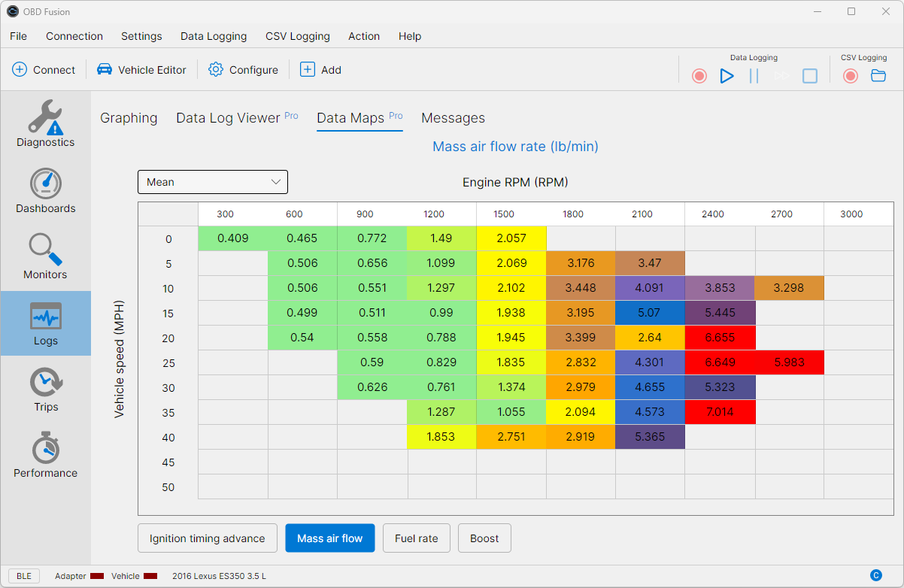Click the 7.014 cell in the map
This screenshot has width=904, height=588.
coord(720,412)
